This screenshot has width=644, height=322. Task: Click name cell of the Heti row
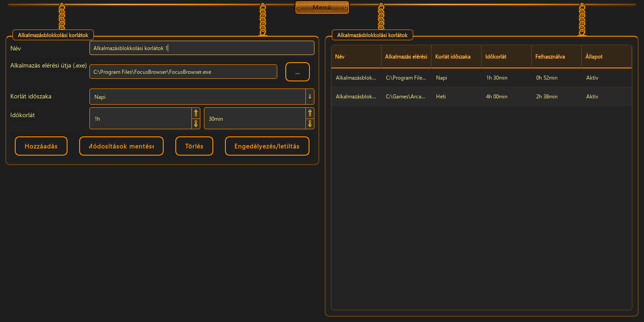[x=356, y=97]
